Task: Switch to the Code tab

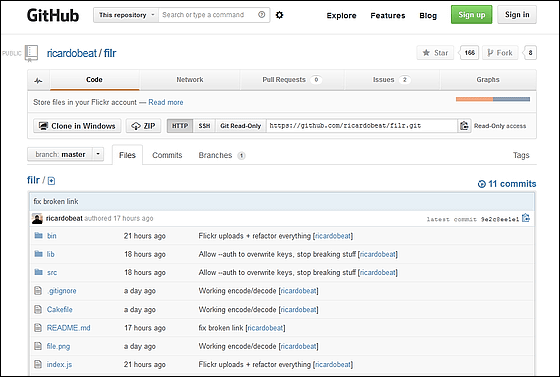Action: (94, 80)
